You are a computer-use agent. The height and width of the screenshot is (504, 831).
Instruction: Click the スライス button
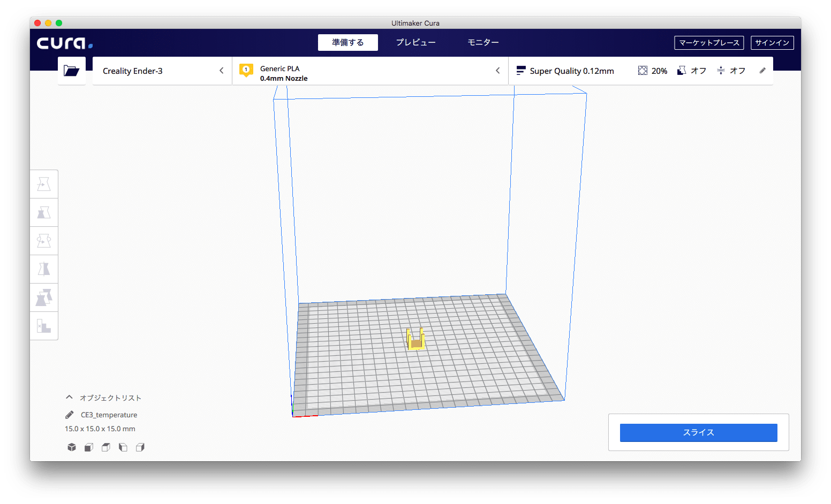point(698,433)
